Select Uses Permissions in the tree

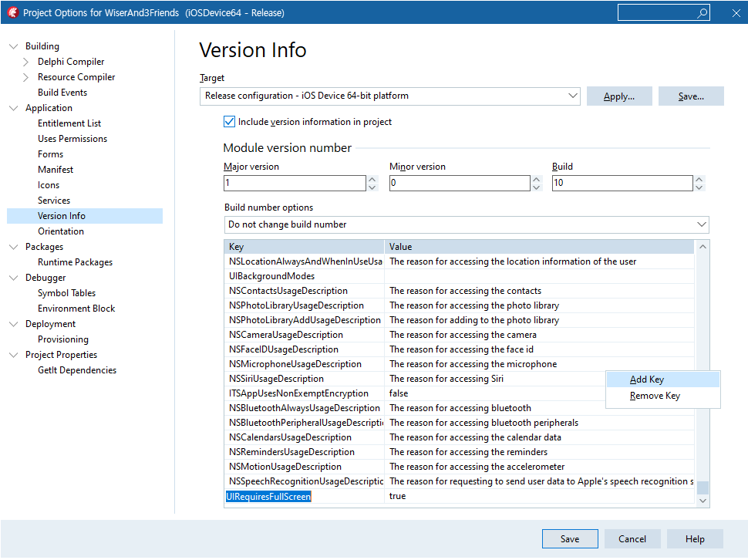(x=72, y=139)
